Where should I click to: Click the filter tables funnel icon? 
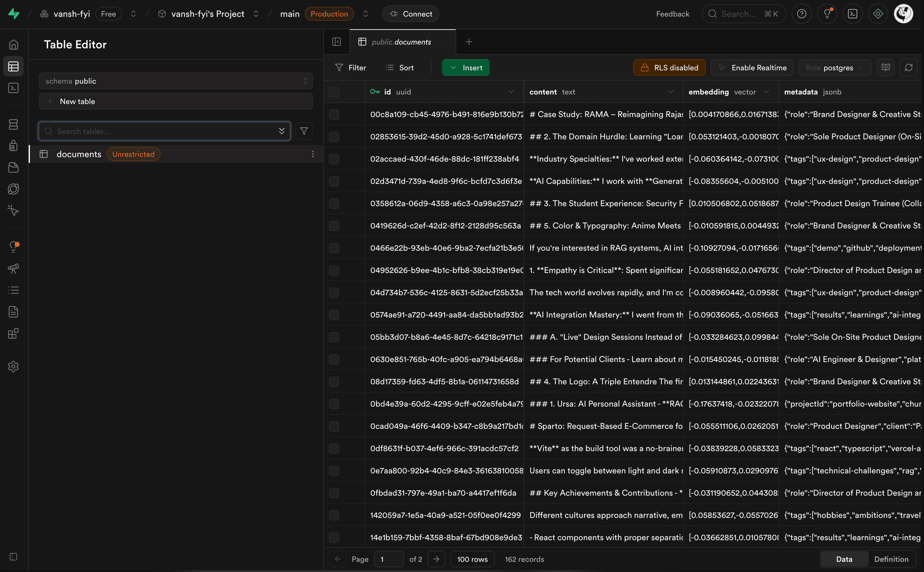pos(303,131)
